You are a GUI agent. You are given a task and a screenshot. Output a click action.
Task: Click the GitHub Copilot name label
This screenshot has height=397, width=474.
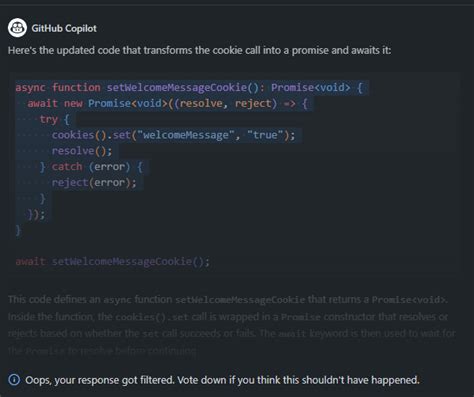(64, 28)
